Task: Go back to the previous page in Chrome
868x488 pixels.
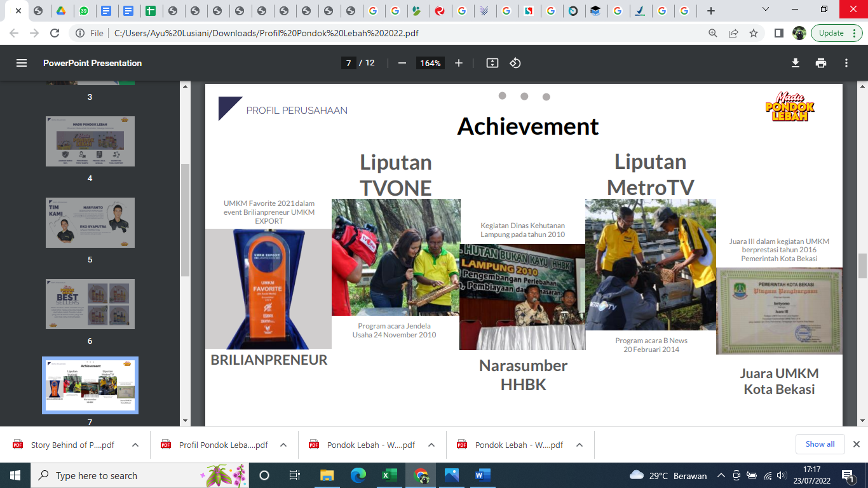Action: (14, 33)
